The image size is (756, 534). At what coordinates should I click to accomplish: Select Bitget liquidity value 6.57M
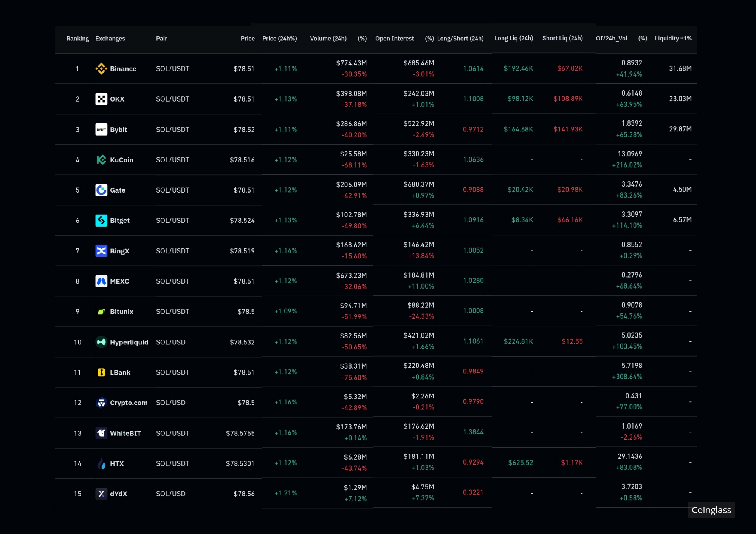(x=682, y=220)
